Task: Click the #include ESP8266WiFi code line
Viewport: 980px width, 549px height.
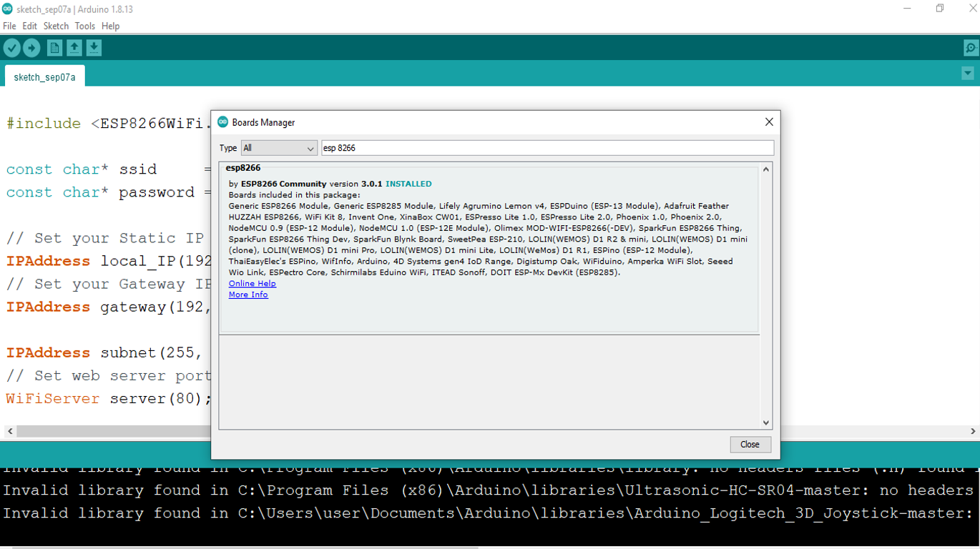Action: click(x=109, y=124)
